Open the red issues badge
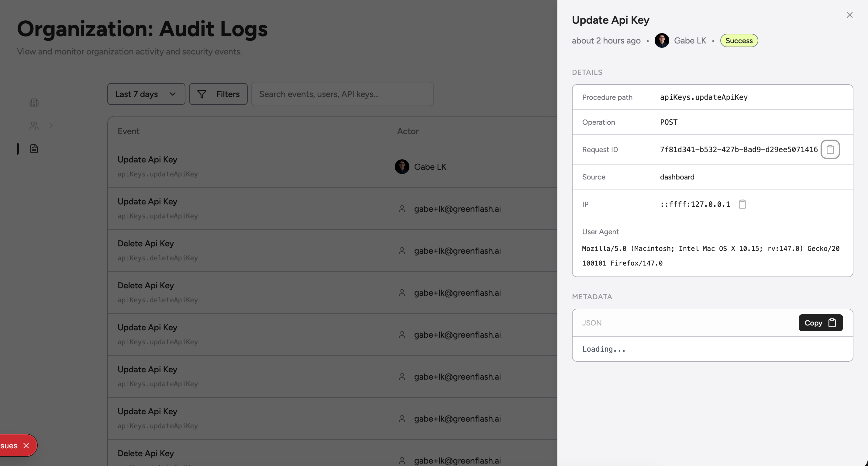 [x=9, y=445]
